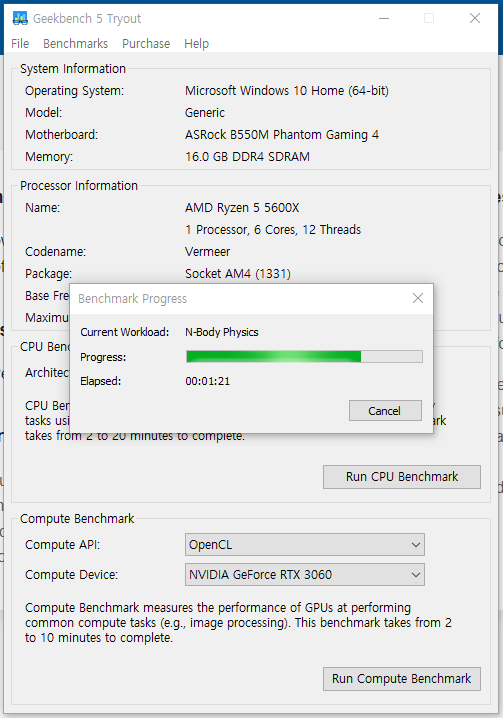This screenshot has height=718, width=503.
Task: Select the 'Generic' model value
Action: 205,113
